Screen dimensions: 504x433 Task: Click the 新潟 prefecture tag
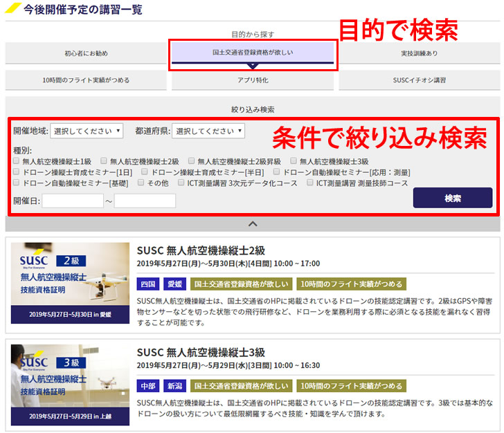coord(175,386)
